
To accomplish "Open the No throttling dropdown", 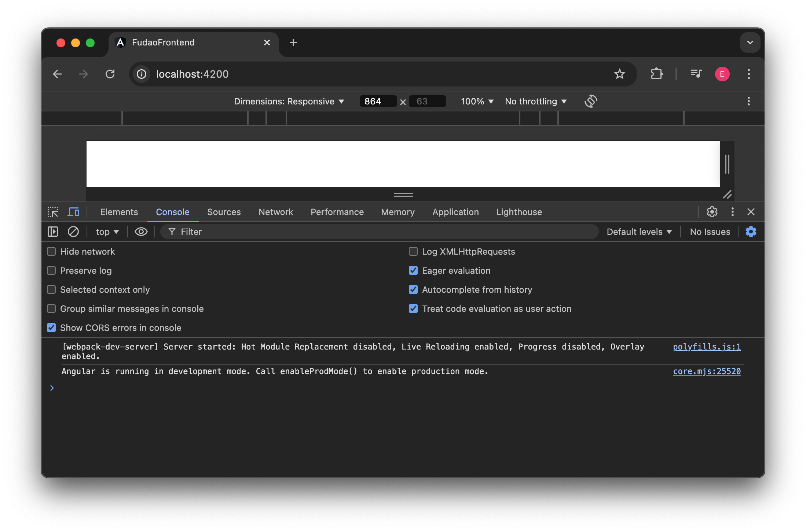I will pyautogui.click(x=535, y=101).
